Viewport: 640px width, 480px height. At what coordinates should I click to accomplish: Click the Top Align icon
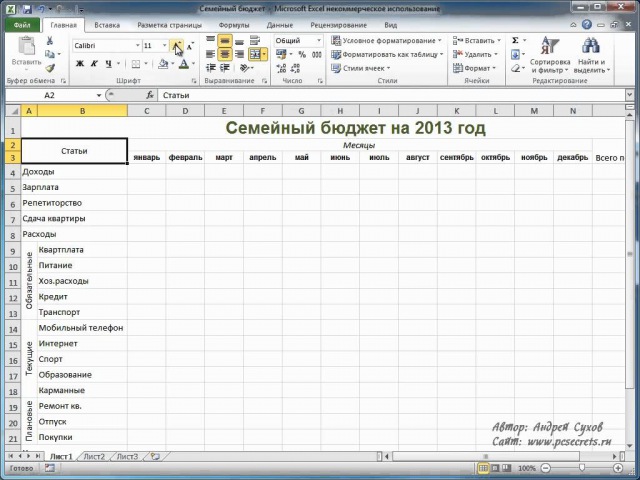coord(210,40)
